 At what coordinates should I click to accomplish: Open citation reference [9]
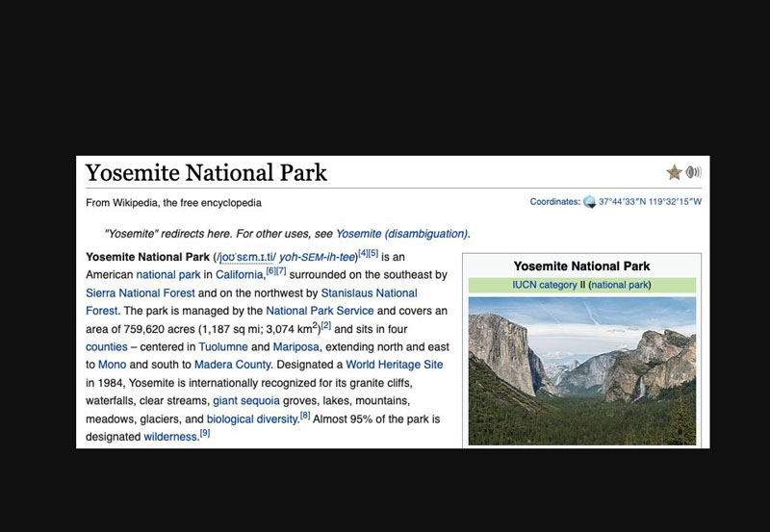(x=205, y=433)
